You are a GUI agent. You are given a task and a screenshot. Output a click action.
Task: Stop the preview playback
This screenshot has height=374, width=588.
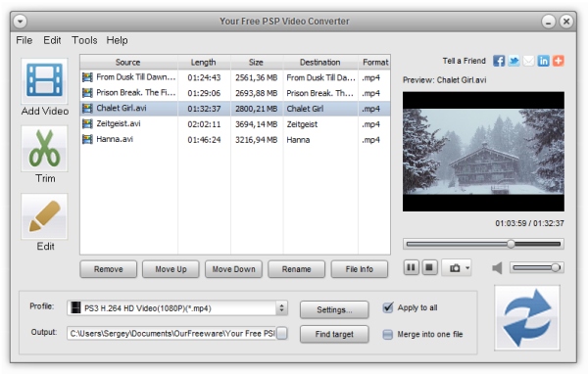click(x=429, y=267)
